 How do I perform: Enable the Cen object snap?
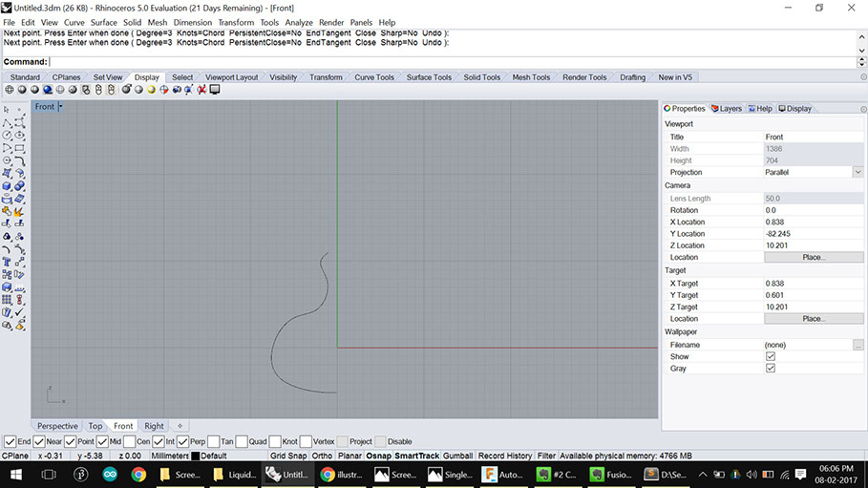point(130,441)
